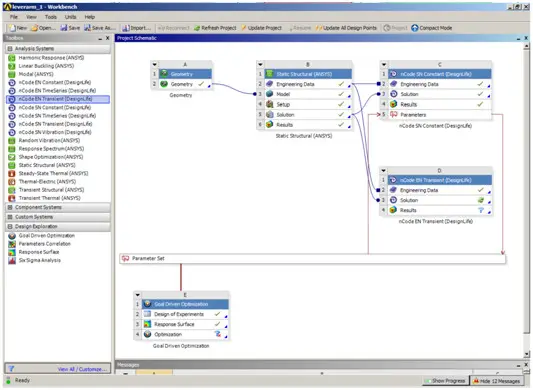
Task: Collapse the Analysis Systems section
Action: pyautogui.click(x=10, y=49)
